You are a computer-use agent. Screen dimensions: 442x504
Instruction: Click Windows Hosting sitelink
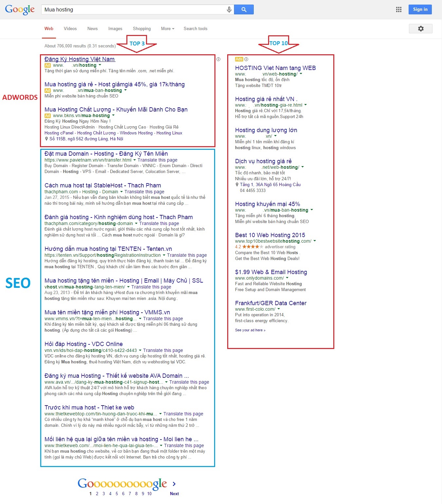(136, 133)
